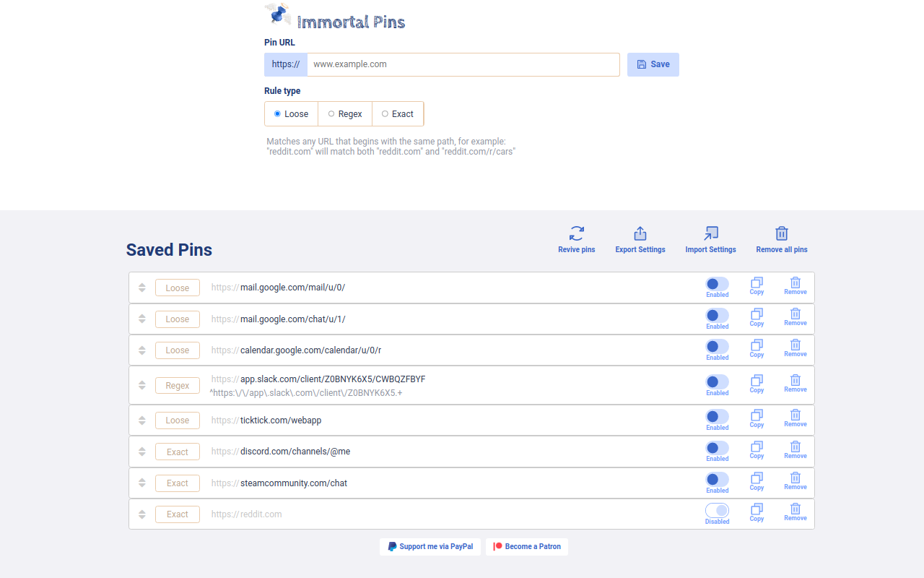Disable the discord.com pin toggle
The width and height of the screenshot is (924, 578).
[717, 448]
